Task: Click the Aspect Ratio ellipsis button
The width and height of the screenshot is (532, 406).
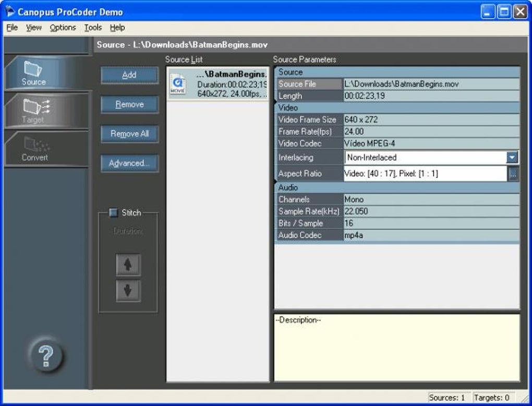Action: coord(513,174)
